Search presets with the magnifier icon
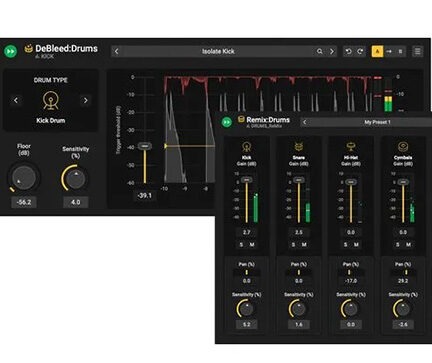The width and height of the screenshot is (432, 363). [320, 51]
